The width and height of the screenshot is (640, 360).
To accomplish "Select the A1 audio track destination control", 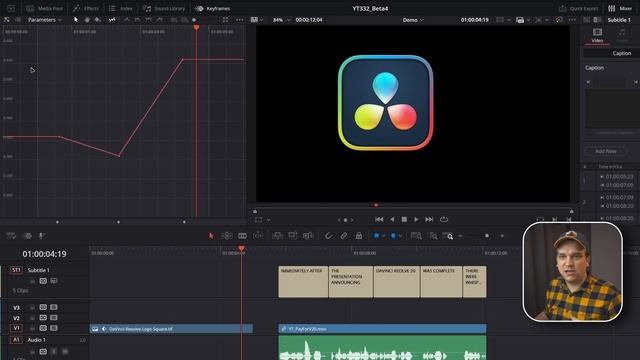I will click(16, 340).
